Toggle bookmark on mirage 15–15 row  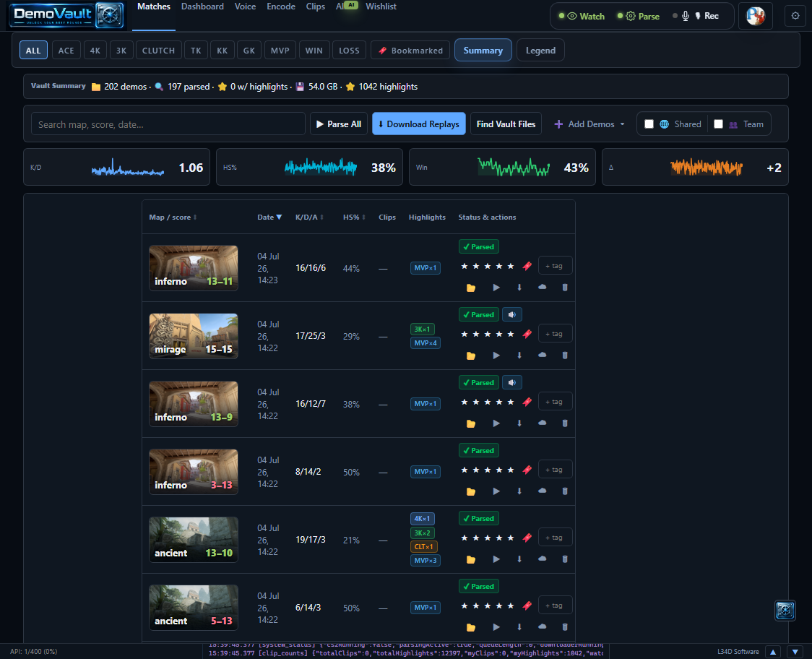pyautogui.click(x=527, y=334)
